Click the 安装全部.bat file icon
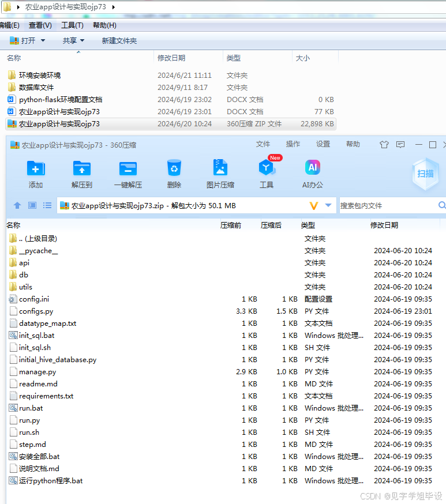 pos(13,457)
